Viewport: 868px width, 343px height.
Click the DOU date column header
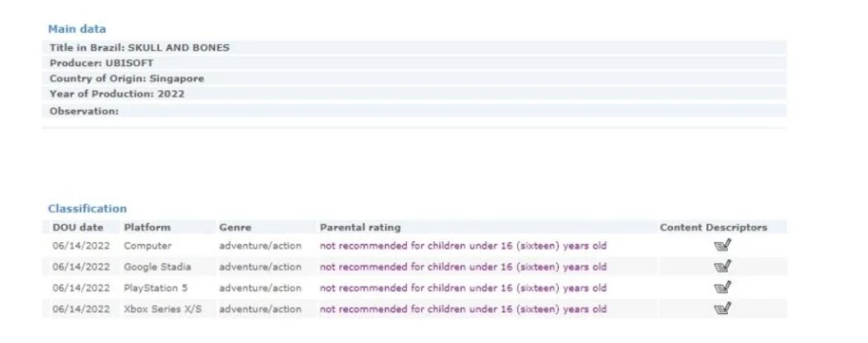click(77, 227)
